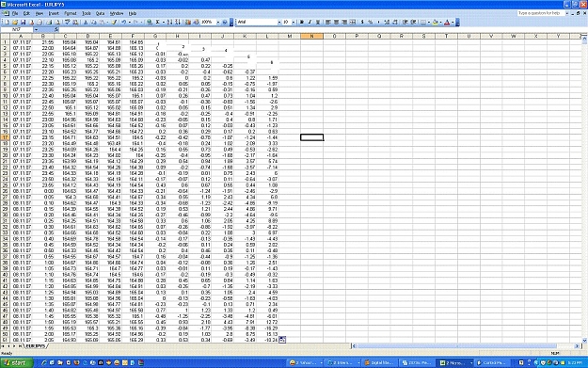
Task: Click the horizontal scrollbar thumb
Action: [x=456, y=345]
